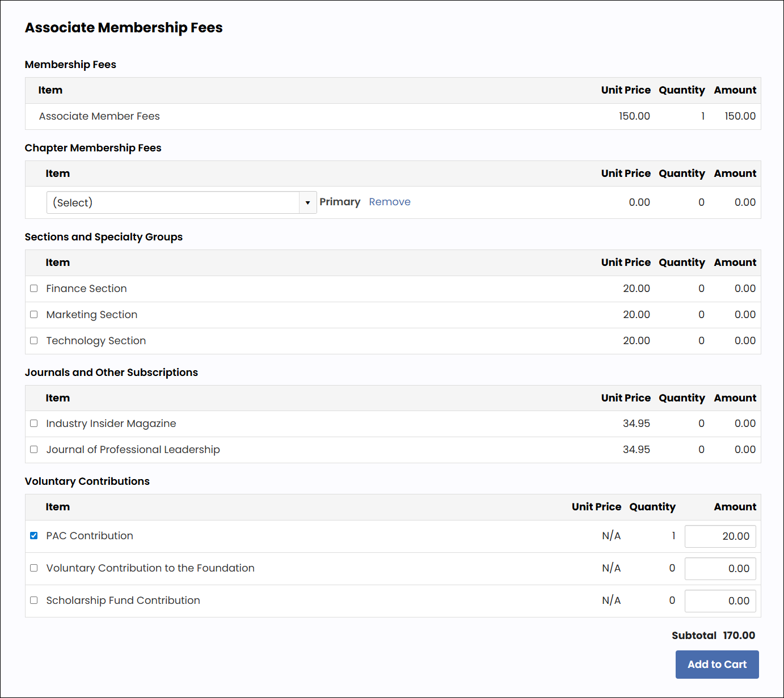Click the Marketing Section label
The width and height of the screenshot is (784, 698).
[92, 315]
